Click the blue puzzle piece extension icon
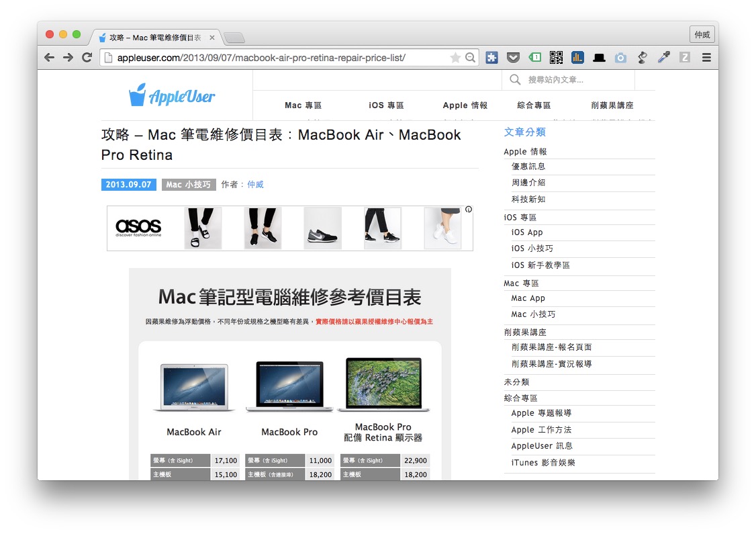The width and height of the screenshot is (756, 534). click(491, 58)
